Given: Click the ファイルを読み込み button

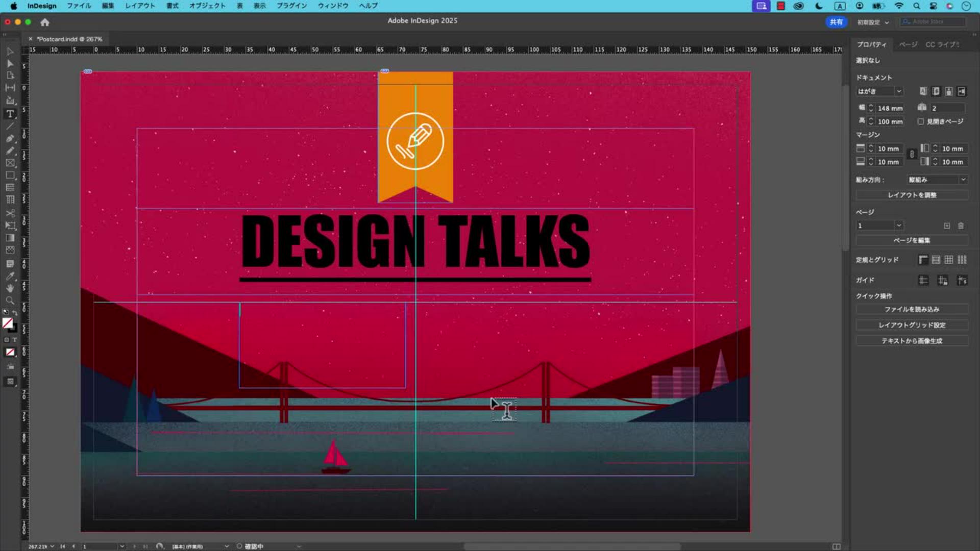Looking at the screenshot, I should pyautogui.click(x=912, y=309).
